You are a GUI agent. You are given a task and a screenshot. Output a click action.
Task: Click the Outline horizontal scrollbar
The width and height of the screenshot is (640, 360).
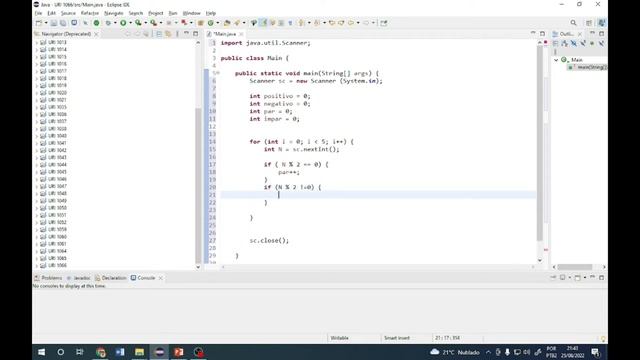(575, 267)
